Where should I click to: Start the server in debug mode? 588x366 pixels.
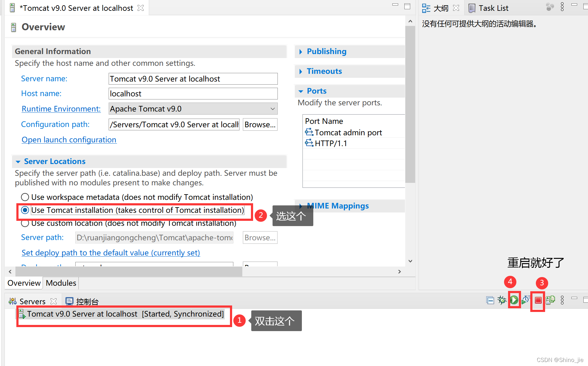(502, 300)
